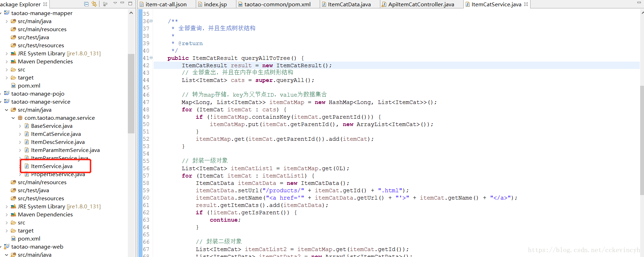
Task: Open ItemDescService.java file
Action: pos(58,142)
